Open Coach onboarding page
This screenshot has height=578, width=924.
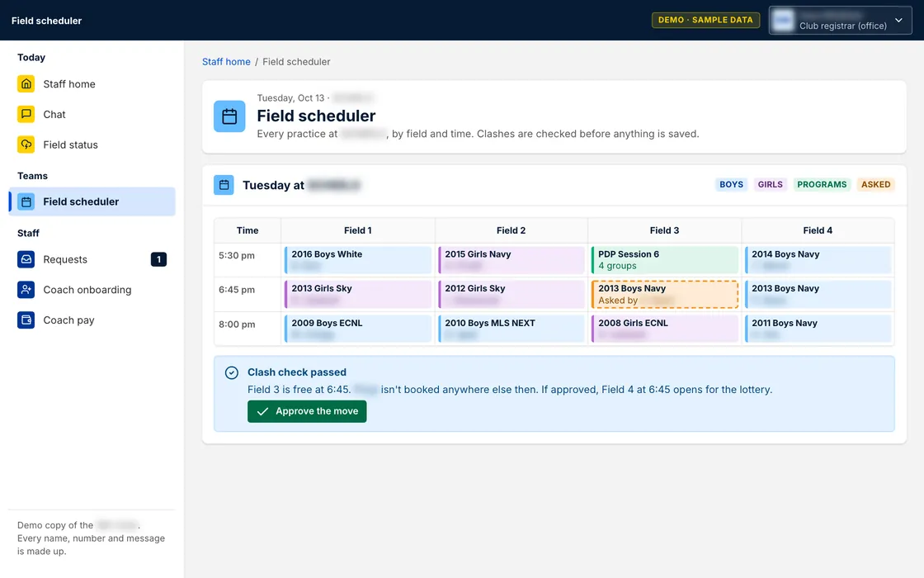(x=92, y=290)
